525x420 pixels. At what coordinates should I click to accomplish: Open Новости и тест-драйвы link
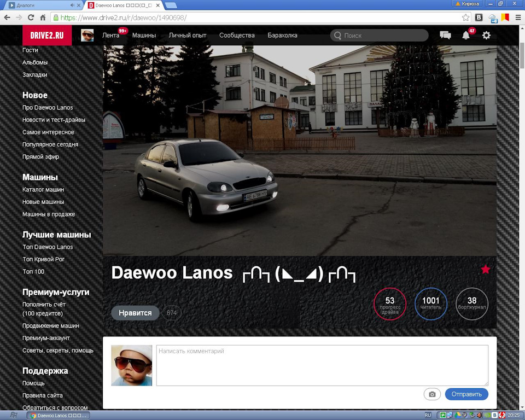(x=54, y=120)
